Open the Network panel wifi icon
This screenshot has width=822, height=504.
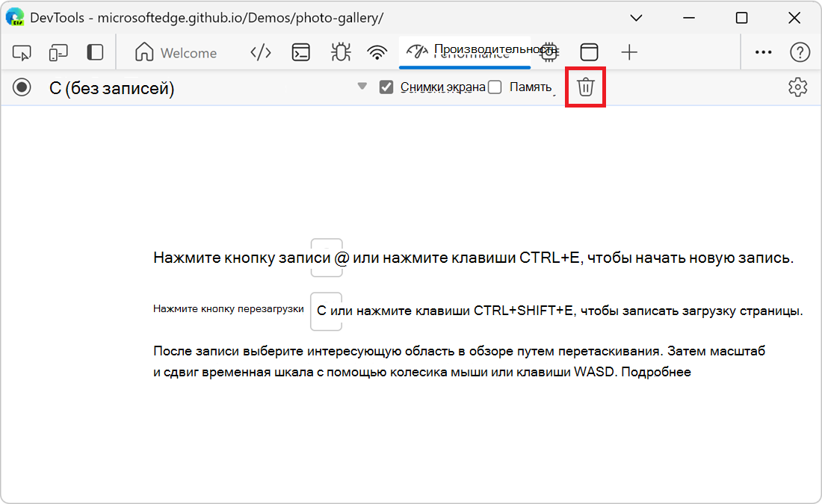tap(377, 52)
